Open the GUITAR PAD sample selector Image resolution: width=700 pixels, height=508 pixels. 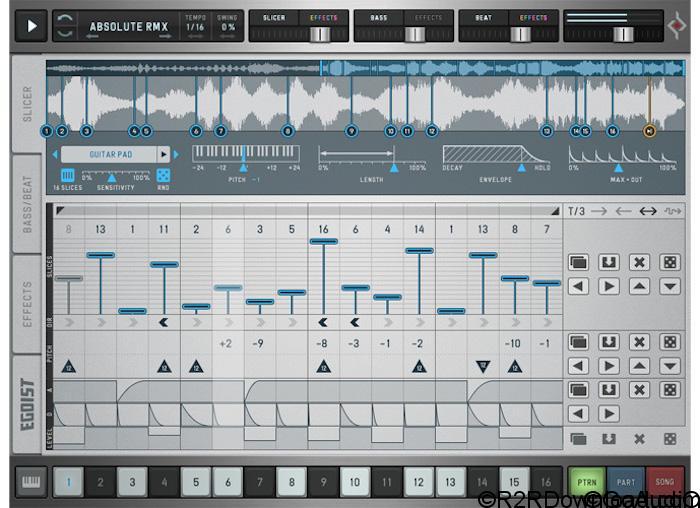[109, 154]
